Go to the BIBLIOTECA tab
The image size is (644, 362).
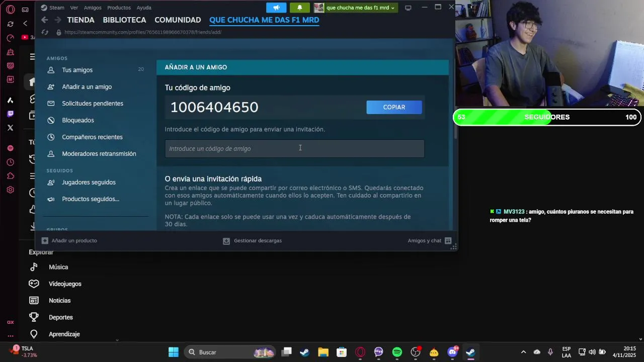click(x=124, y=20)
